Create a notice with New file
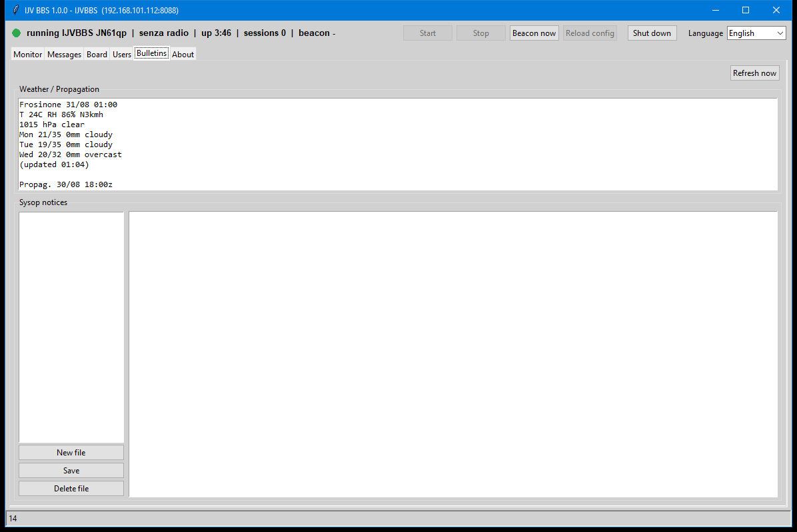The width and height of the screenshot is (797, 532). coord(71,452)
